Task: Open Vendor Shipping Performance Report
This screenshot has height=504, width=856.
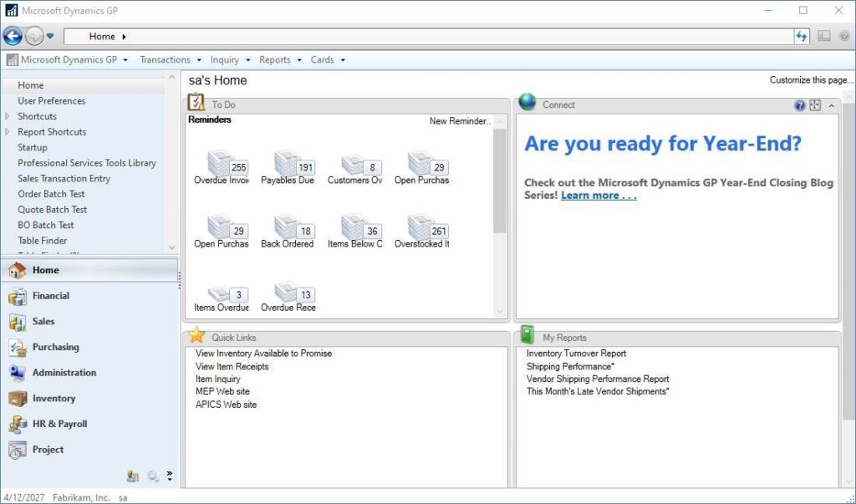Action: coord(597,379)
